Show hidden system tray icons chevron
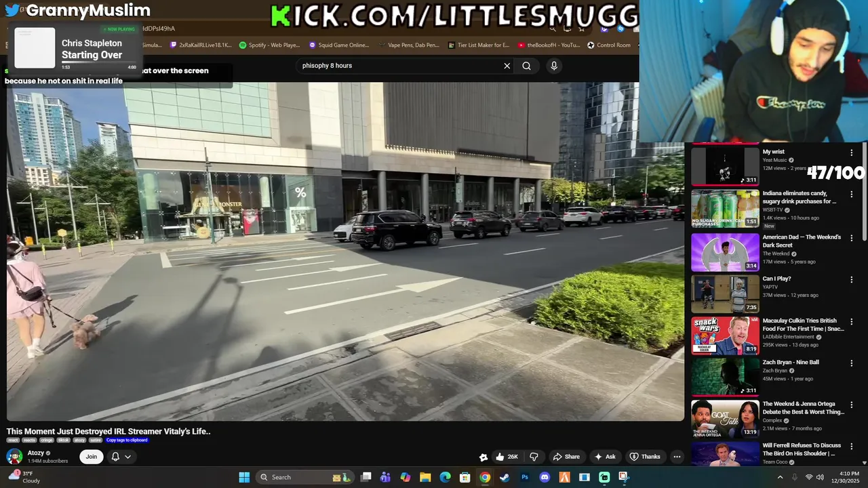Viewport: 868px width, 488px height. click(x=780, y=477)
